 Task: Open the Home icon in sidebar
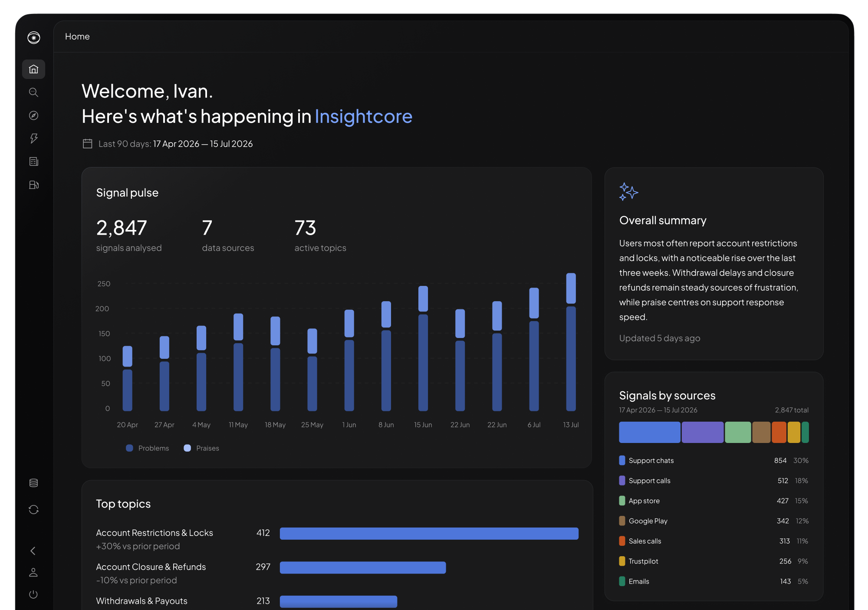pyautogui.click(x=33, y=69)
